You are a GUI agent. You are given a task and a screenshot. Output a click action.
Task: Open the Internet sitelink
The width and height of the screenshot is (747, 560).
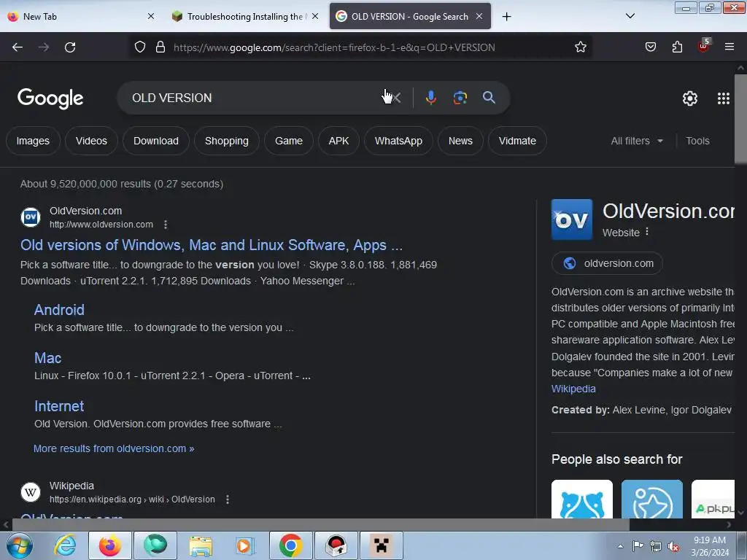59,405
